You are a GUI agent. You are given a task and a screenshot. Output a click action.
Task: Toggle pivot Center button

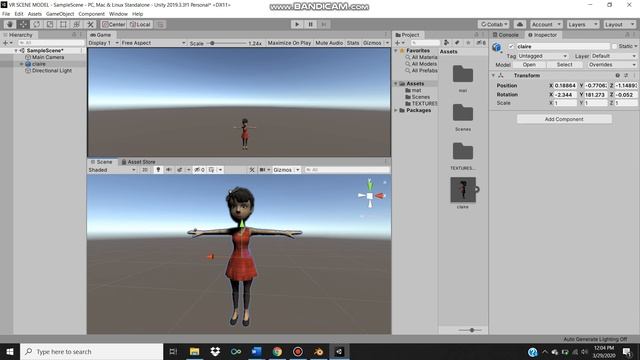(113, 24)
